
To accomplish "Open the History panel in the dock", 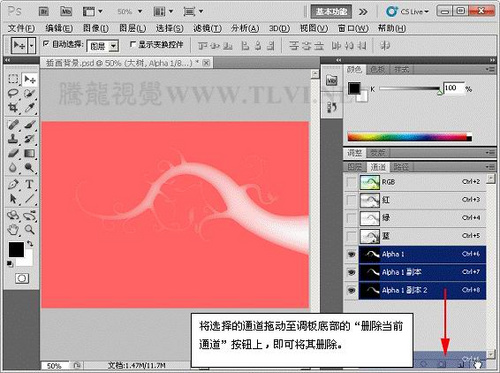I will point(331,107).
